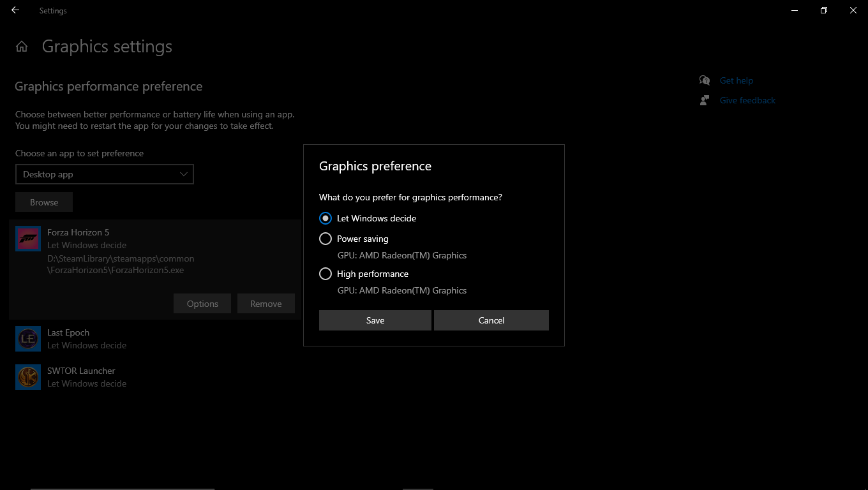Click the Last Epoch app icon
The height and width of the screenshot is (490, 868).
(28, 339)
